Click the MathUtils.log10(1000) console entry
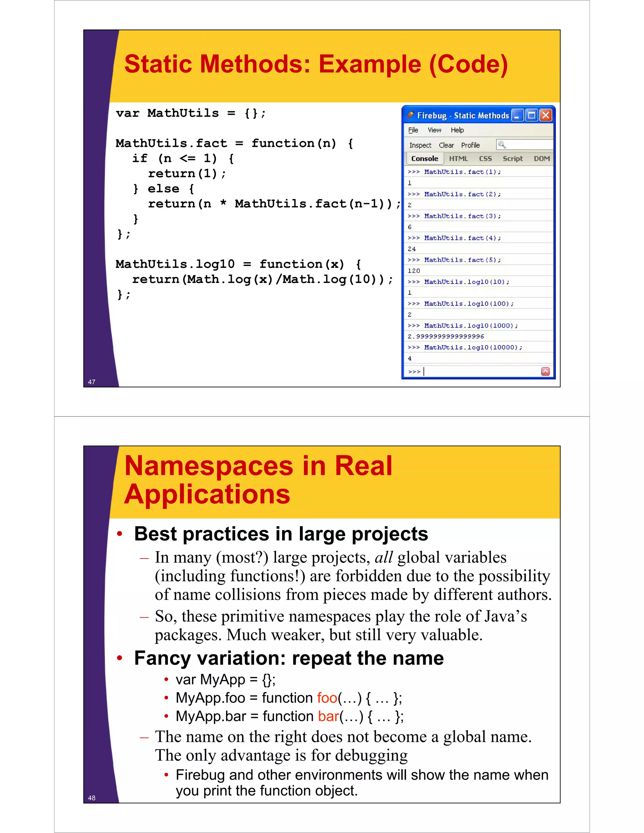 tap(471, 326)
